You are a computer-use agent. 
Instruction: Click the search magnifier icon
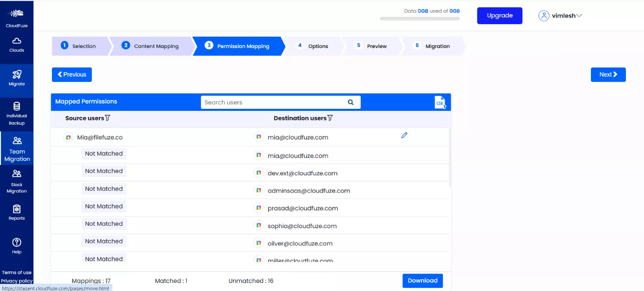(351, 102)
